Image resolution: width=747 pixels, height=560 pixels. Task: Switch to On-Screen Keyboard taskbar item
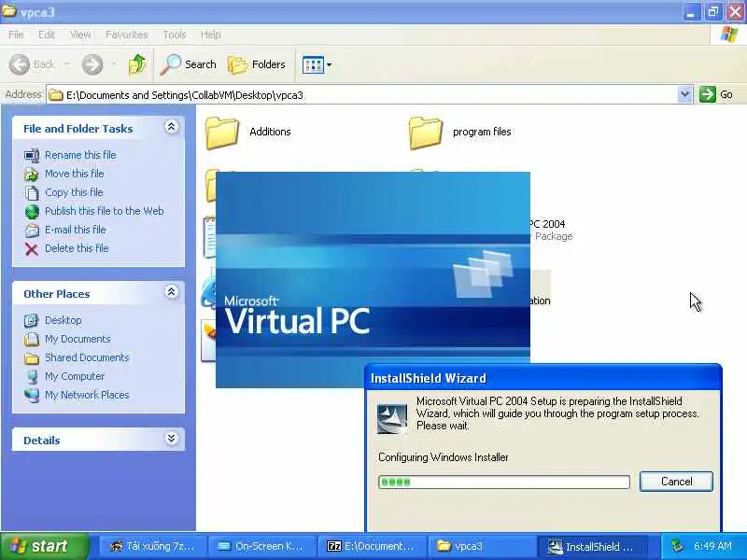tap(261, 546)
